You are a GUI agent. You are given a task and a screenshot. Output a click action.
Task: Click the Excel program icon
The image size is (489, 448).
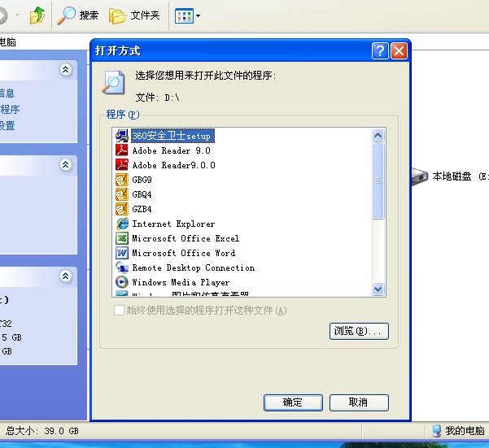[121, 238]
